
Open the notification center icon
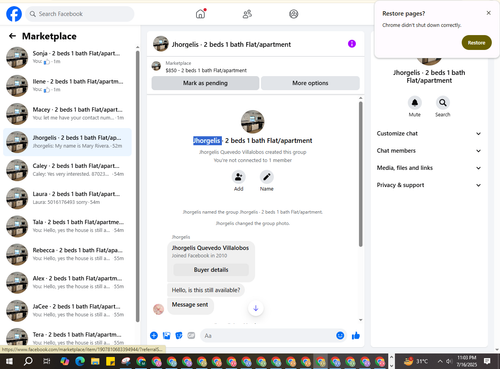tap(487, 361)
